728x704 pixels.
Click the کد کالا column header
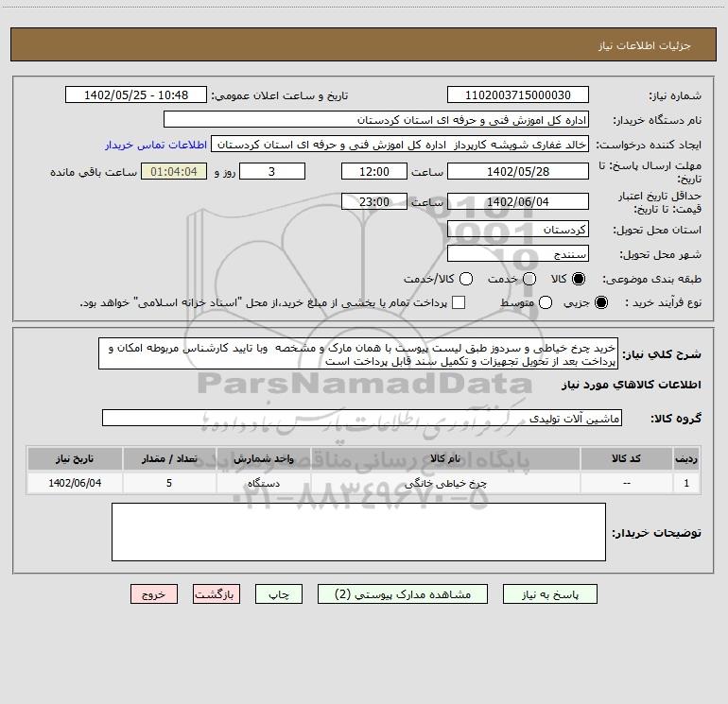click(x=626, y=458)
